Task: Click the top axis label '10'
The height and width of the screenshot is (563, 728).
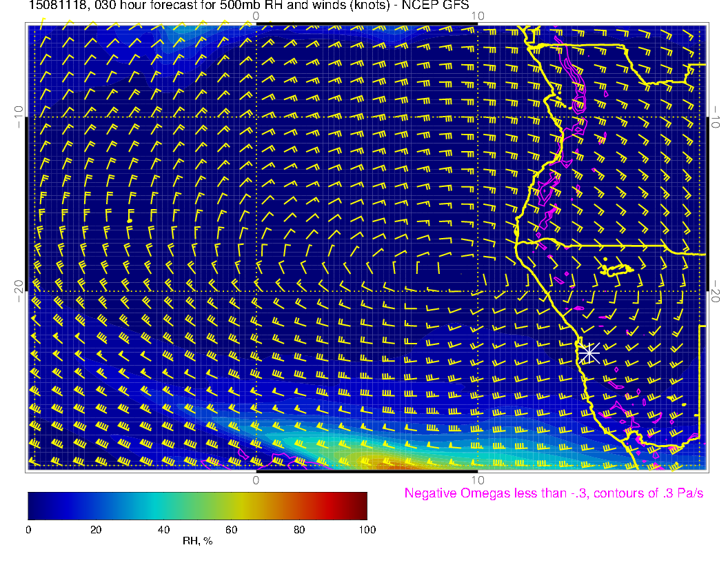Action: (478, 16)
